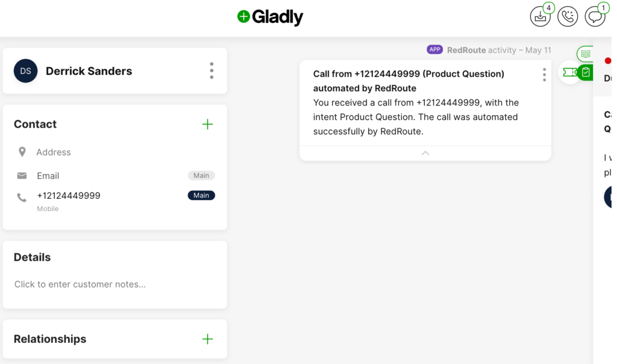This screenshot has height=364, width=617.
Task: Click the green plus Gladly logo
Action: pyautogui.click(x=270, y=17)
